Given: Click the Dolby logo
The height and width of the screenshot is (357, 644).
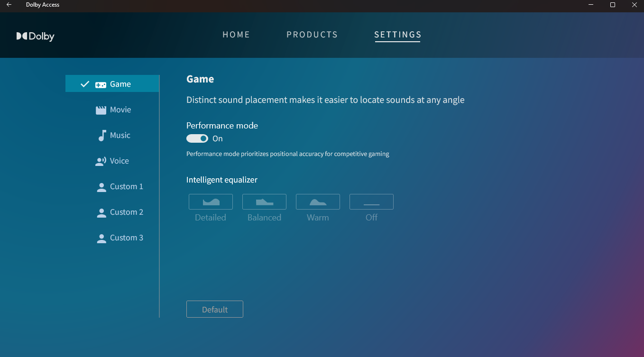Looking at the screenshot, I should click(x=36, y=37).
